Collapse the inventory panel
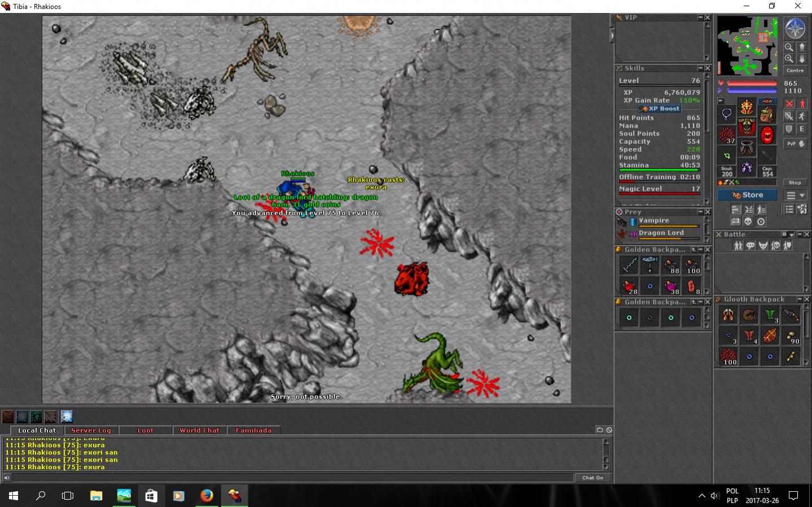 tap(721, 101)
